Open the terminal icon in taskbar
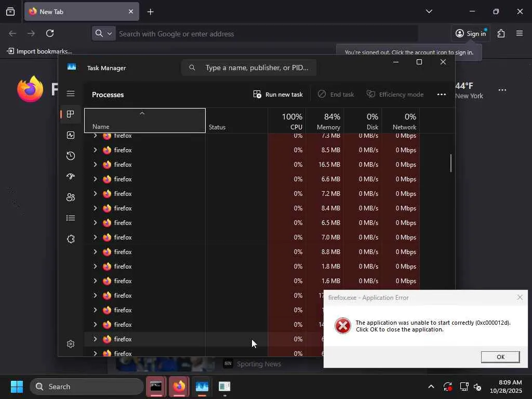This screenshot has height=399, width=532. pos(156,386)
